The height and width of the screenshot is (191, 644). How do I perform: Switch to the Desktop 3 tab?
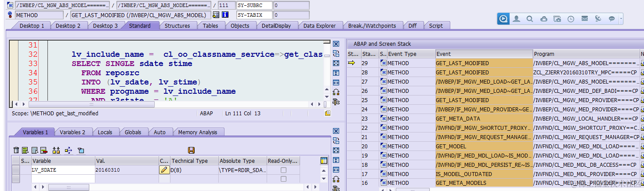105,26
